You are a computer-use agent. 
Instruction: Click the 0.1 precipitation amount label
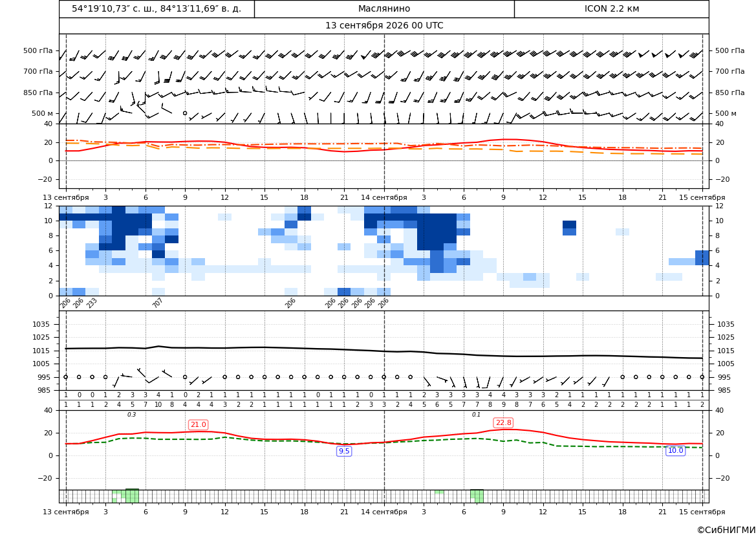tap(476, 415)
